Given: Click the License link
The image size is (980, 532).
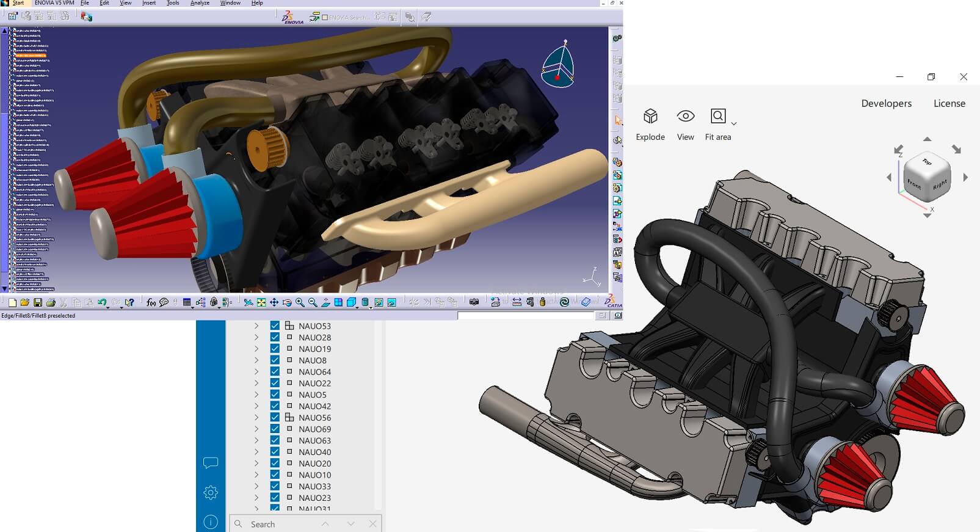Looking at the screenshot, I should click(949, 103).
